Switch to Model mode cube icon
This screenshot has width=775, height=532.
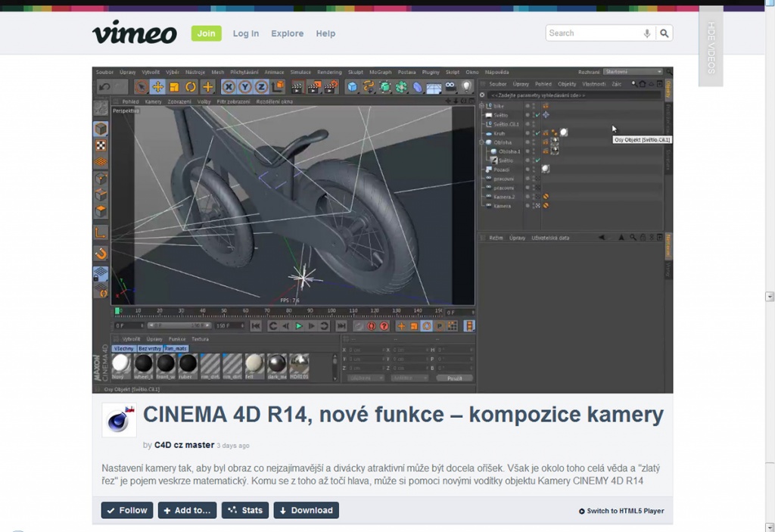pyautogui.click(x=101, y=129)
